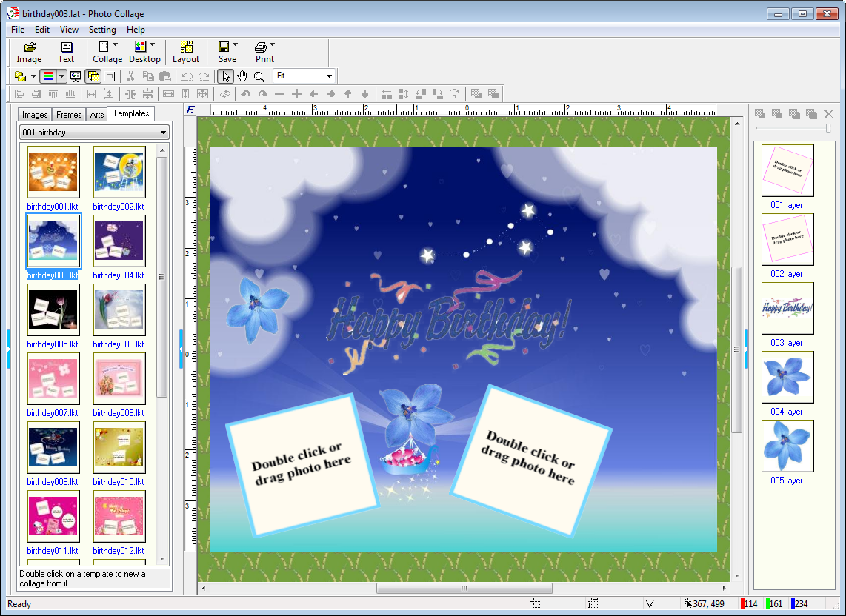846x616 pixels.
Task: Open the Setting menu
Action: (102, 30)
